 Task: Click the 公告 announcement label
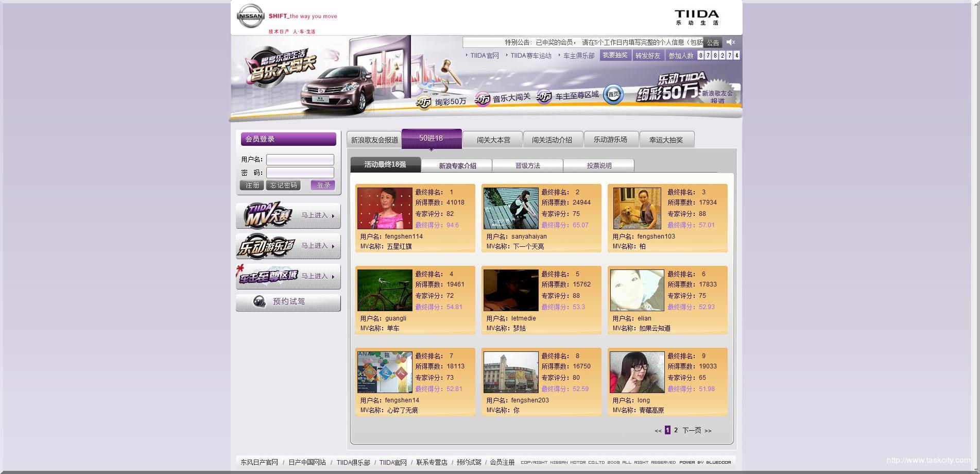[713, 43]
